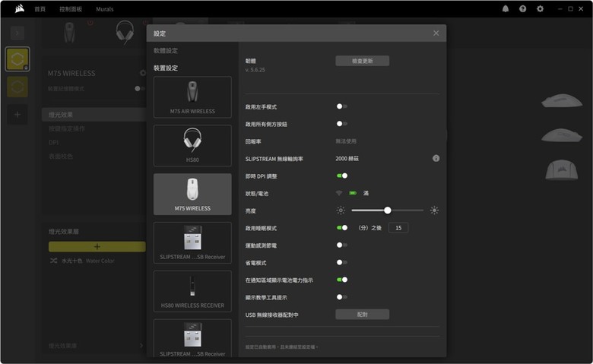This screenshot has height=364, width=593.
Task: Toggle 啟用左手模式 switch
Action: [342, 106]
